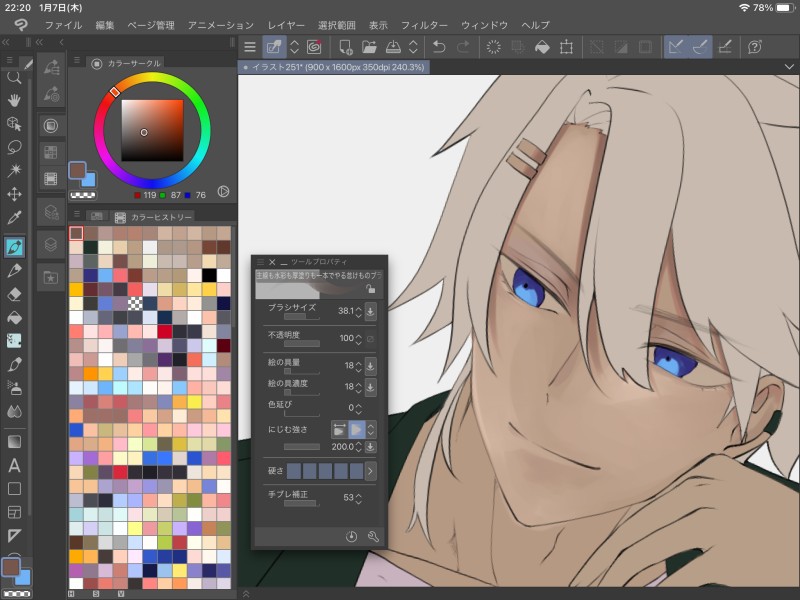800x600 pixels.
Task: Adjust the 手ブレ補正 stepper arrows
Action: click(359, 497)
